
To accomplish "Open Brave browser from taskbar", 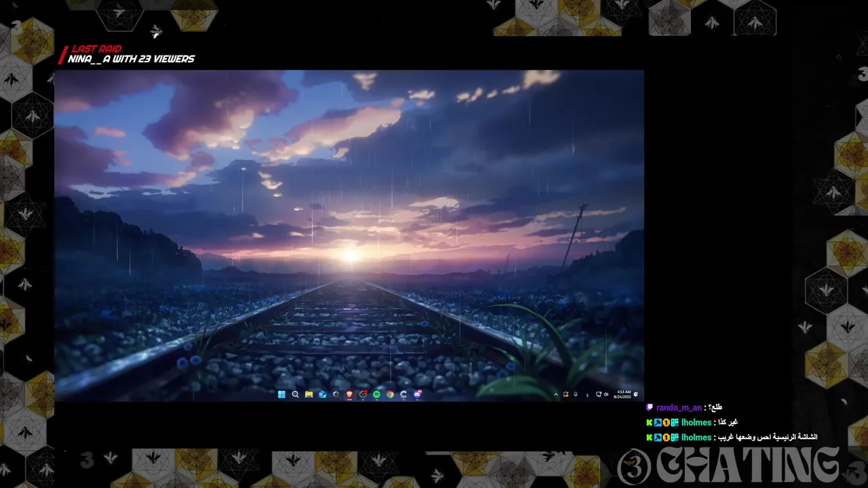I will tap(349, 394).
